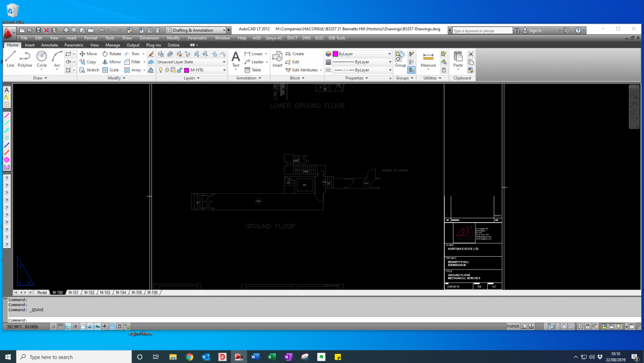Select the Line drawing tool
This screenshot has width=644, height=363.
click(x=10, y=58)
